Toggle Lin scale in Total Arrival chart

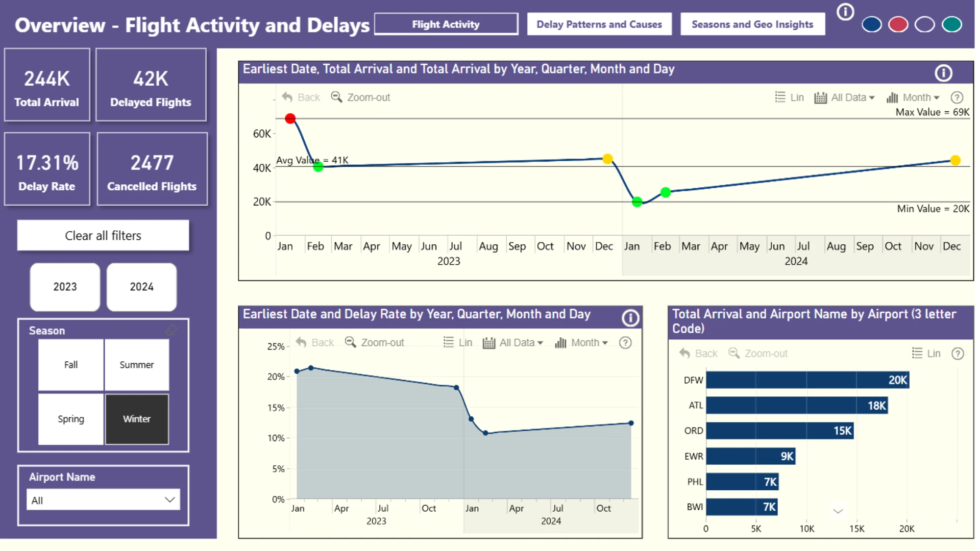789,97
